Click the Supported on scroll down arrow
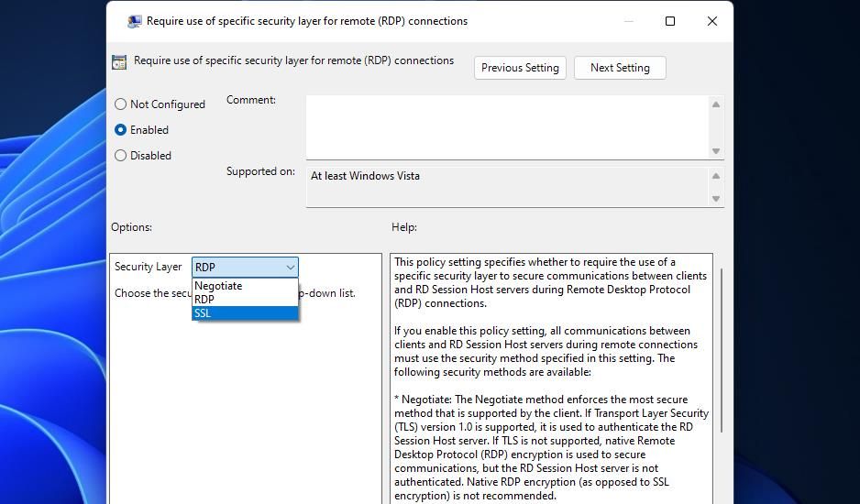860x504 pixels. [x=716, y=199]
